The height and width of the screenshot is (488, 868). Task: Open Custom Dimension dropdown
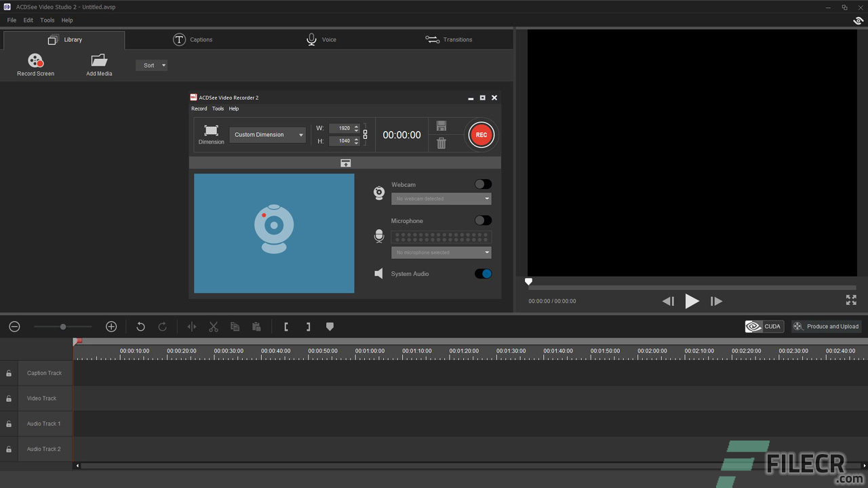tap(268, 135)
